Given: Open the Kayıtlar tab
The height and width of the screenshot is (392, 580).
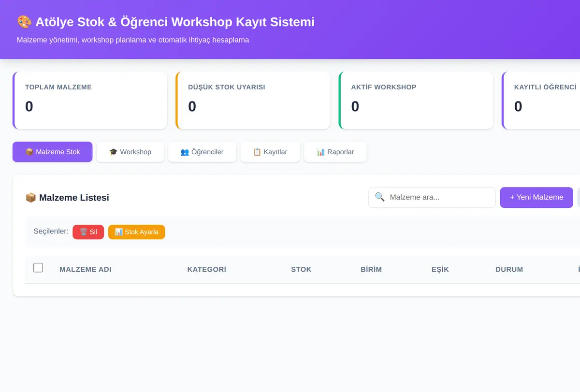Looking at the screenshot, I should (270, 152).
